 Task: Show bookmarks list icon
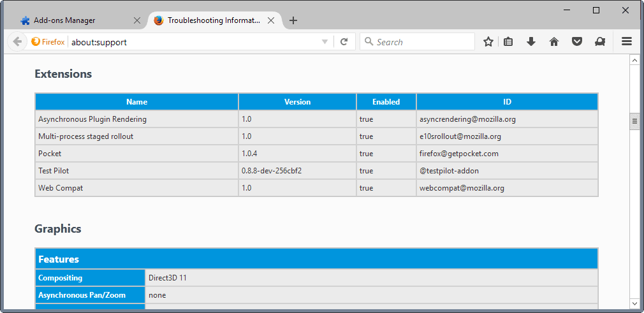click(508, 42)
